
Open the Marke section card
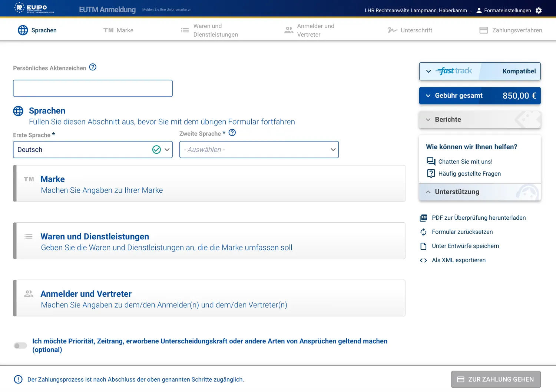coord(209,183)
